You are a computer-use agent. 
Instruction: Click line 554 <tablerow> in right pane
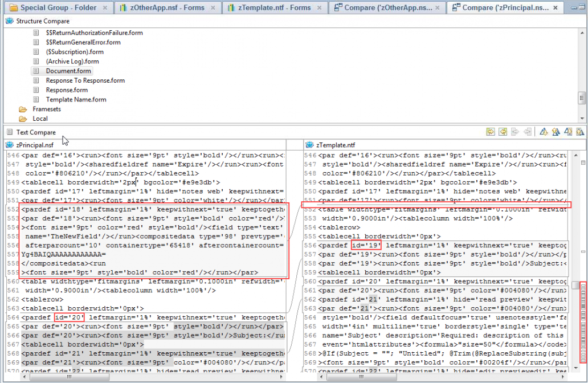340,227
